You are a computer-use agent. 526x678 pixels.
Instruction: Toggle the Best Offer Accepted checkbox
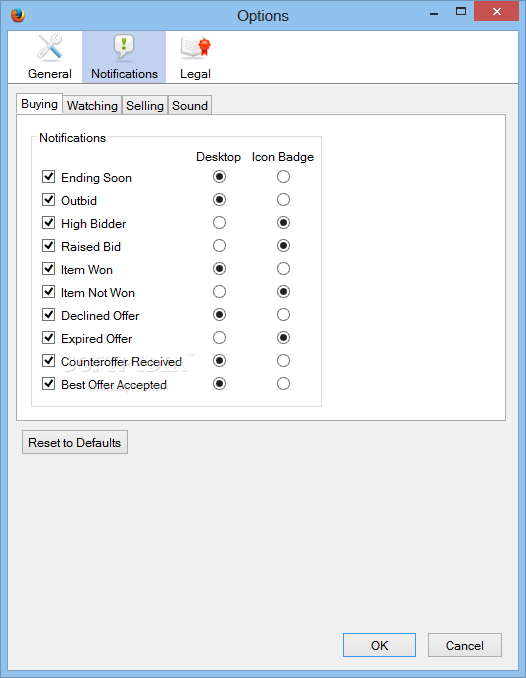(48, 384)
